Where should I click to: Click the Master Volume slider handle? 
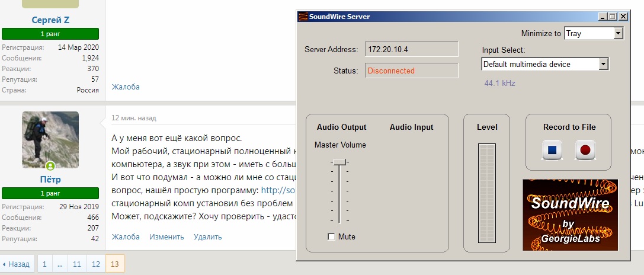pyautogui.click(x=339, y=162)
